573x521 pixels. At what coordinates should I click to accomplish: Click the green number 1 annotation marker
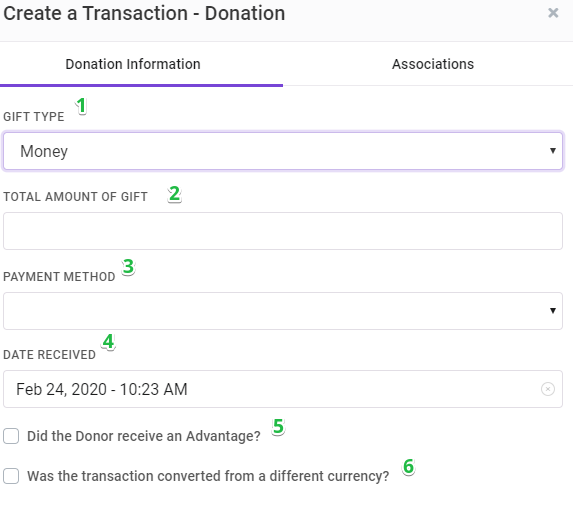click(x=81, y=106)
